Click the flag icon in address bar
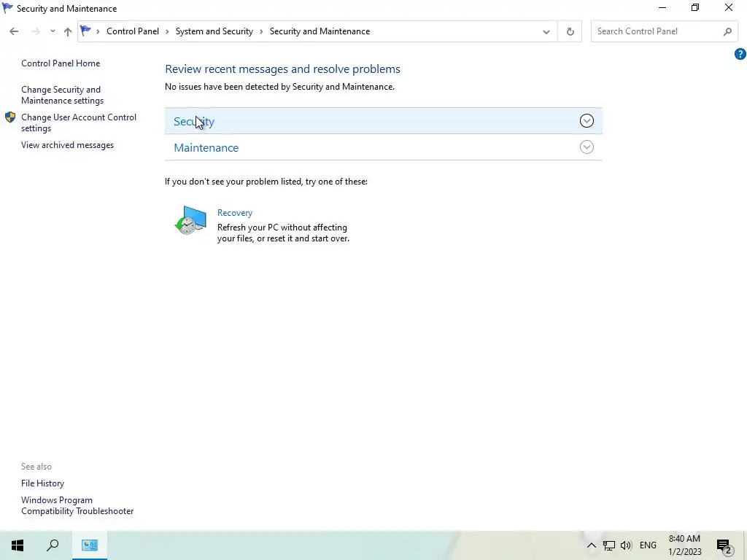This screenshot has width=747, height=560. [x=85, y=31]
